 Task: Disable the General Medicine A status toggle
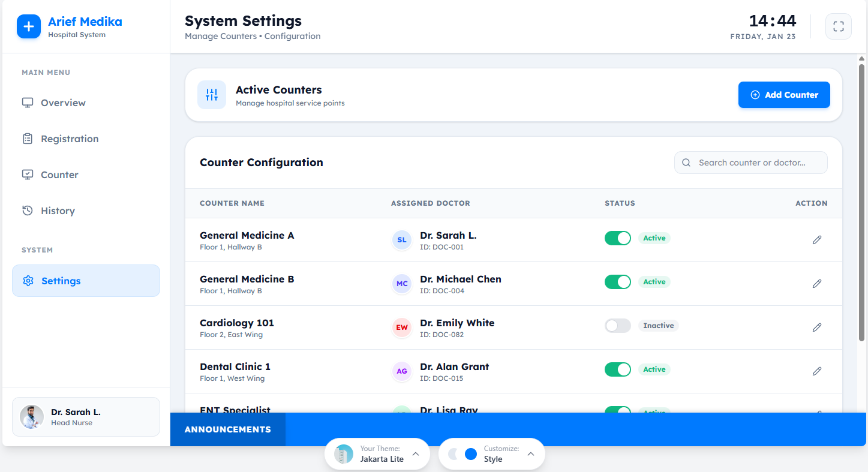click(x=617, y=238)
